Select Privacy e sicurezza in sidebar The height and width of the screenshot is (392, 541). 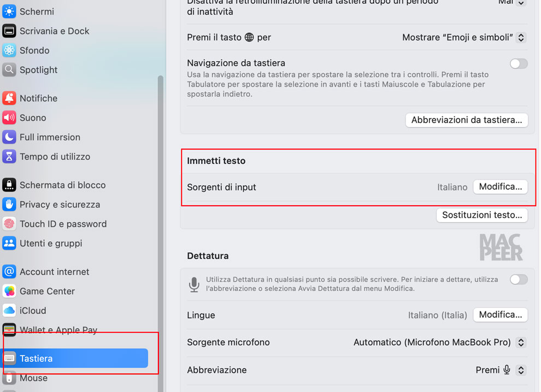[60, 204]
